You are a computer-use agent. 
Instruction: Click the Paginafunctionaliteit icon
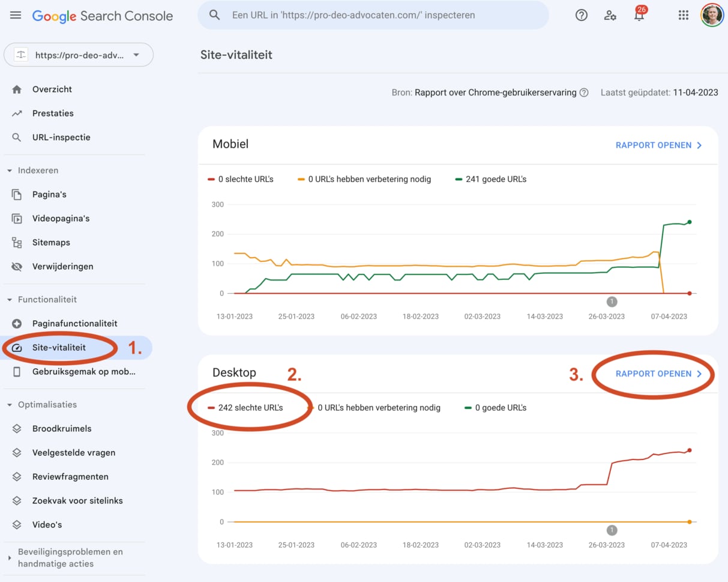pyautogui.click(x=17, y=324)
